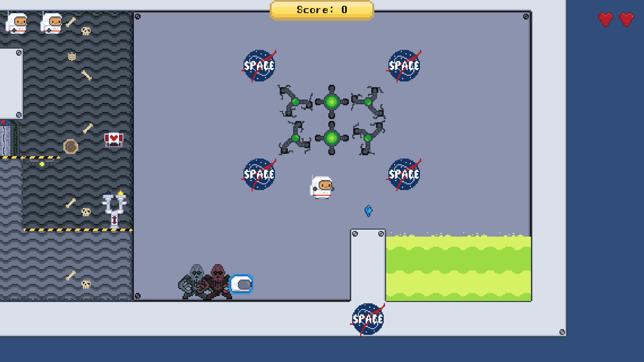Click the SPACE logo left of the astronaut
Image resolution: width=644 pixels, height=362 pixels.
[x=259, y=174]
